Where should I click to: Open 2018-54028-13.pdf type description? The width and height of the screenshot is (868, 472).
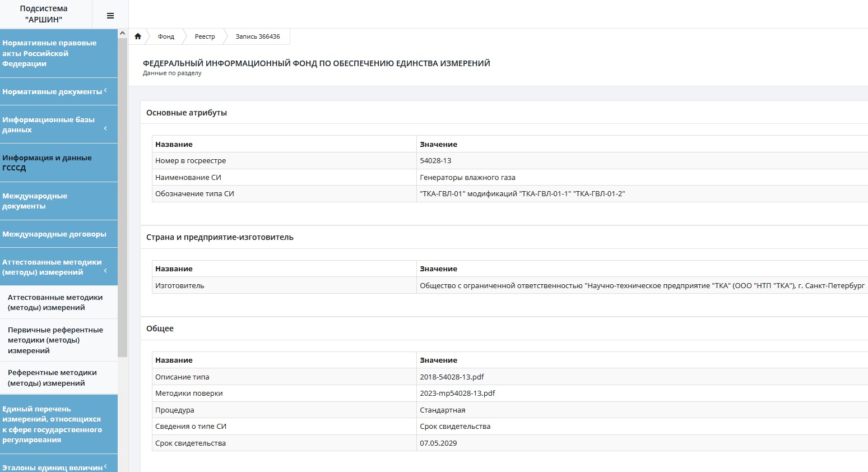click(452, 377)
